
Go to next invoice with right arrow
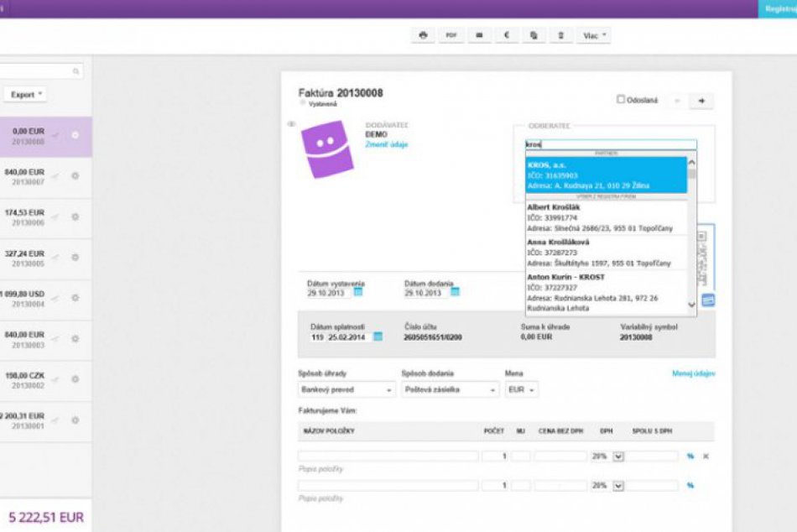point(701,101)
